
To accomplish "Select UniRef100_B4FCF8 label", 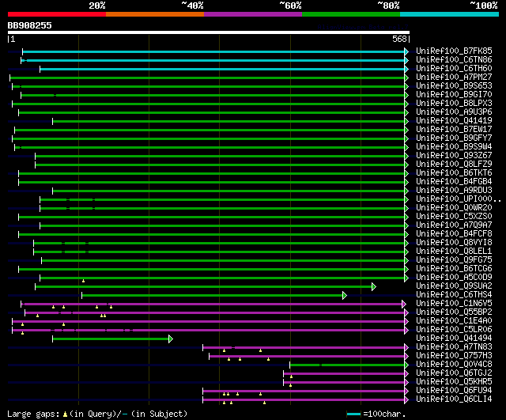I will click(x=454, y=234).
